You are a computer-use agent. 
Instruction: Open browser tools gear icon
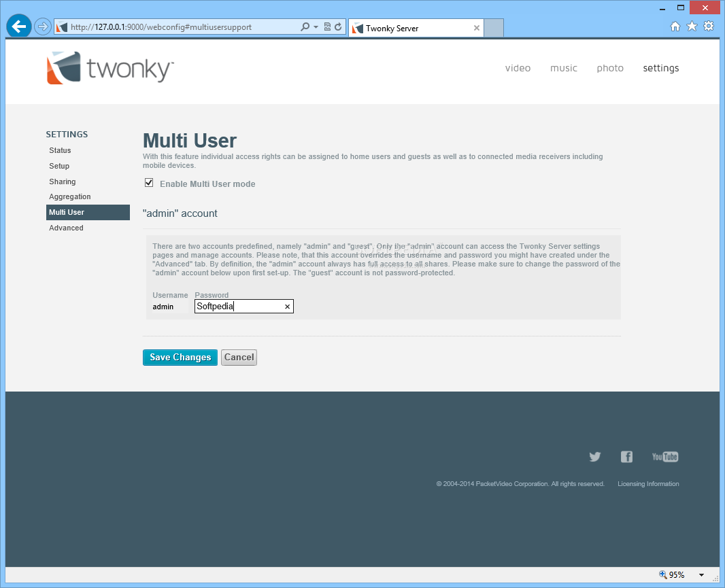(709, 26)
